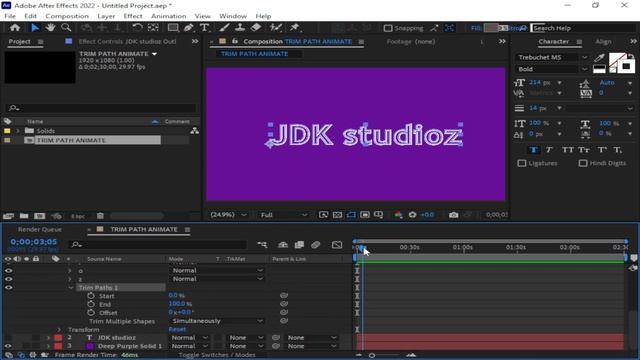Click the shy layers icon in timeline

283,244
